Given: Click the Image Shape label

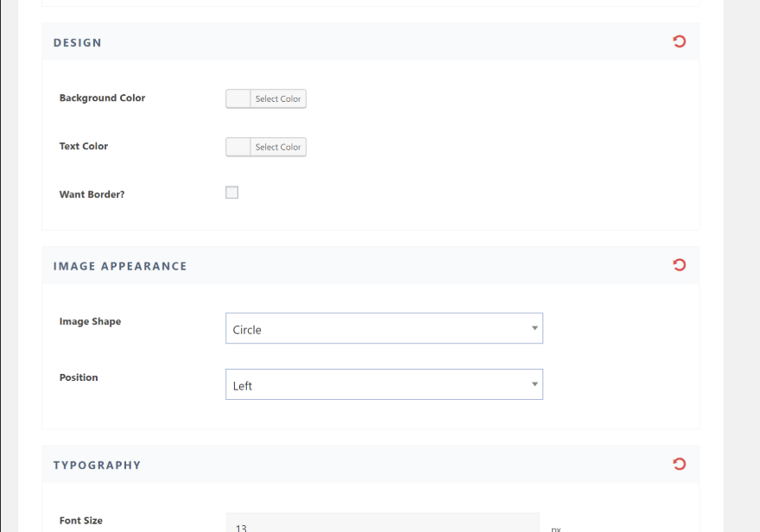Looking at the screenshot, I should click(x=90, y=322).
